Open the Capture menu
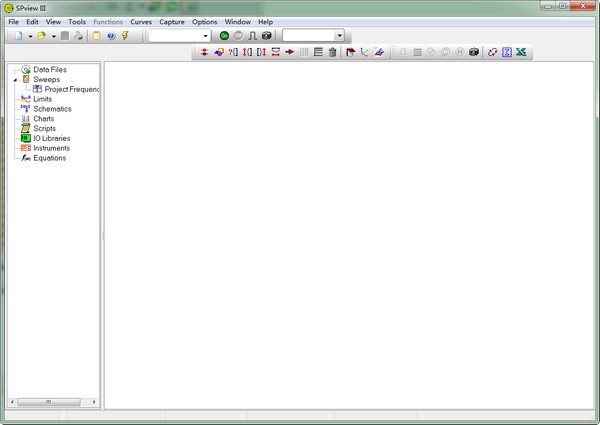600x425 pixels. pyautogui.click(x=172, y=22)
